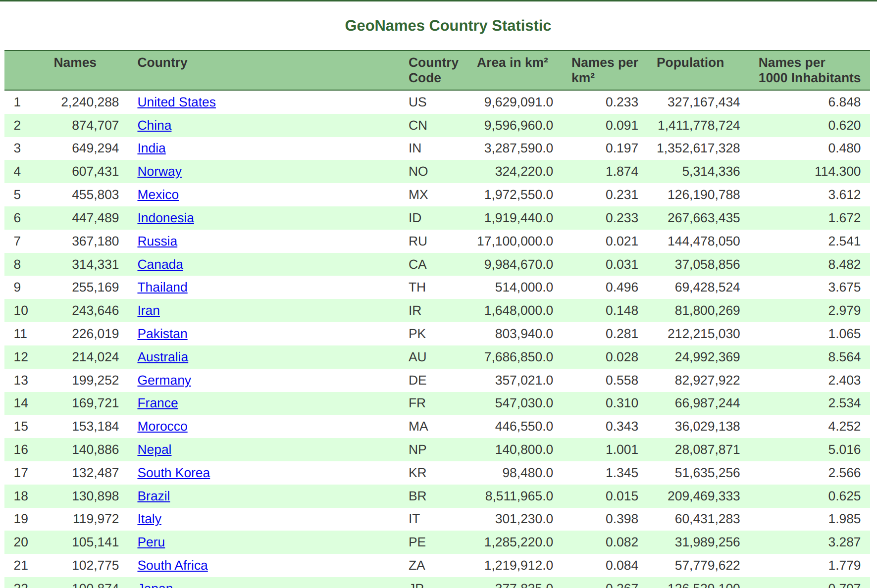877x588 pixels.
Task: Select the country code KR cell
Action: pyautogui.click(x=417, y=473)
